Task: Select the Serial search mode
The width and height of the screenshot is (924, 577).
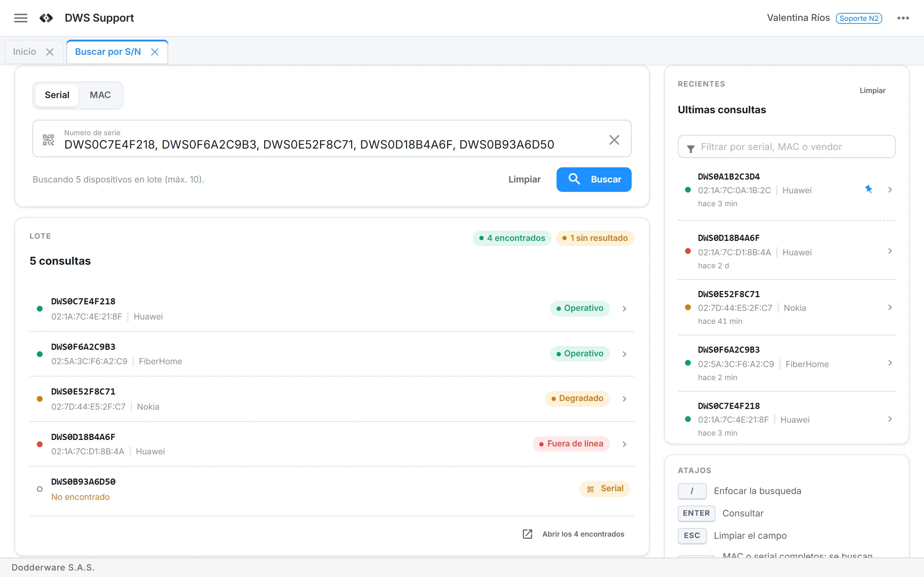Action: coord(57,95)
